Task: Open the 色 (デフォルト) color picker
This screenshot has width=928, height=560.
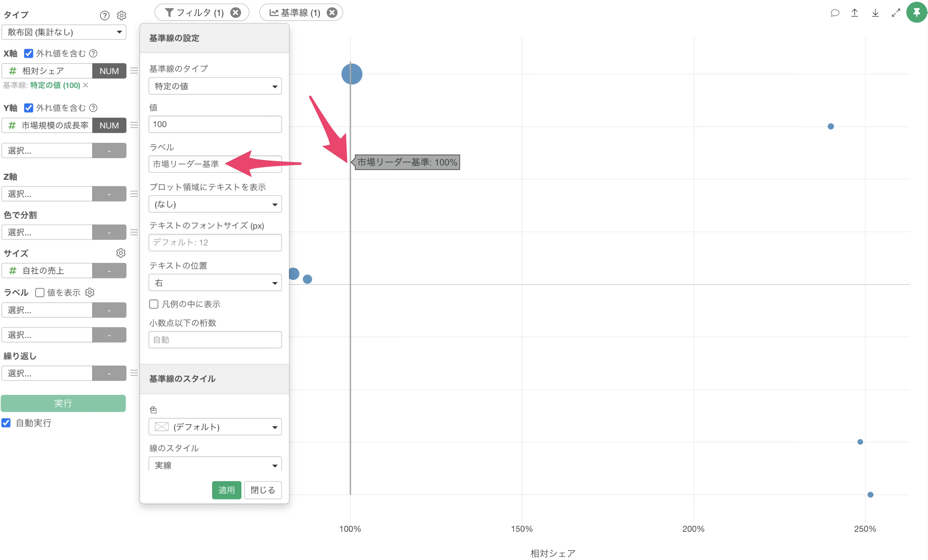Action: point(215,427)
